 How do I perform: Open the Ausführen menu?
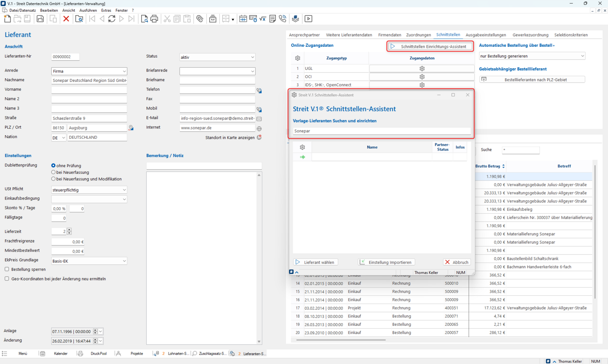pos(88,11)
